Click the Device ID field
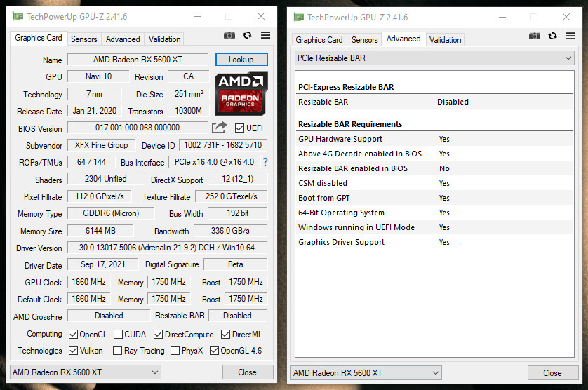 coord(222,145)
